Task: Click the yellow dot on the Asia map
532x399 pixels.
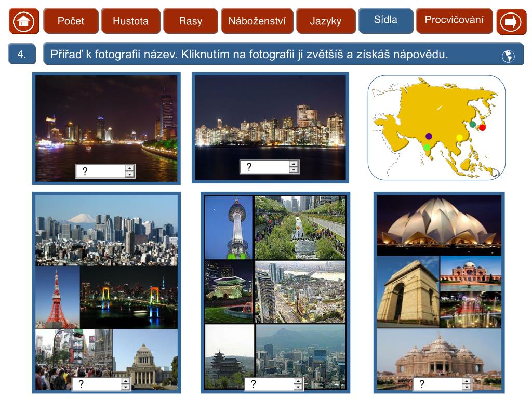Action: pos(459,137)
